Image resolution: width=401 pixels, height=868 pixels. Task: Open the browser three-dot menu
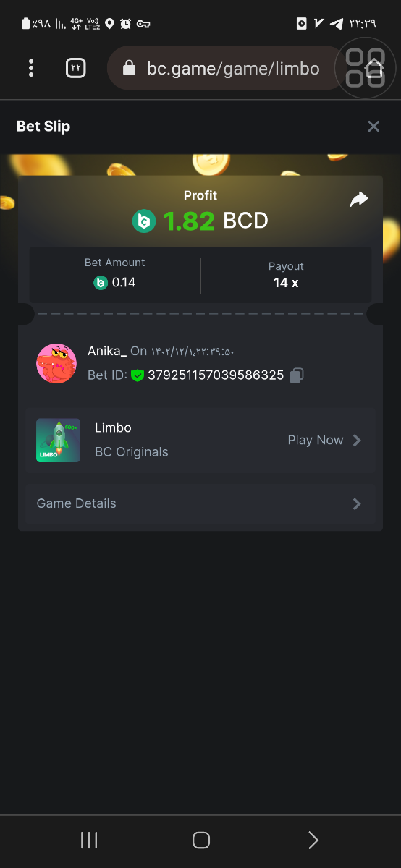[31, 69]
